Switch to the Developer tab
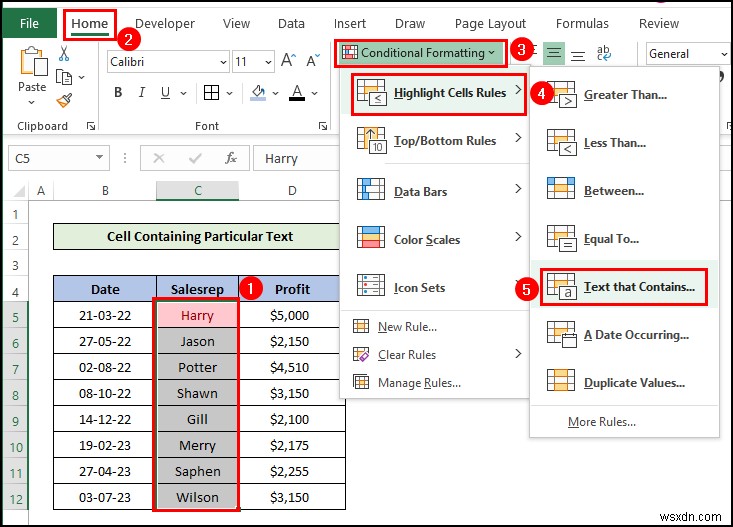The width and height of the screenshot is (733, 527). coord(165,23)
